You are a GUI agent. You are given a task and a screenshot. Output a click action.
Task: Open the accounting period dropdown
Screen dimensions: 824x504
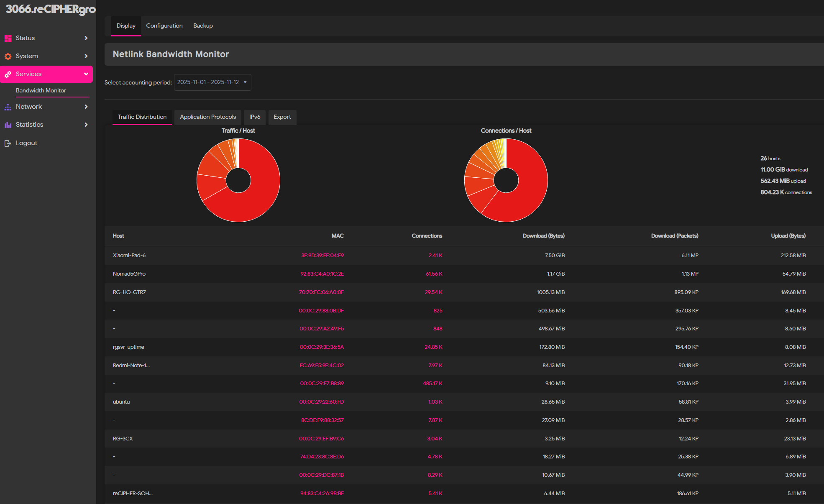[x=212, y=82]
